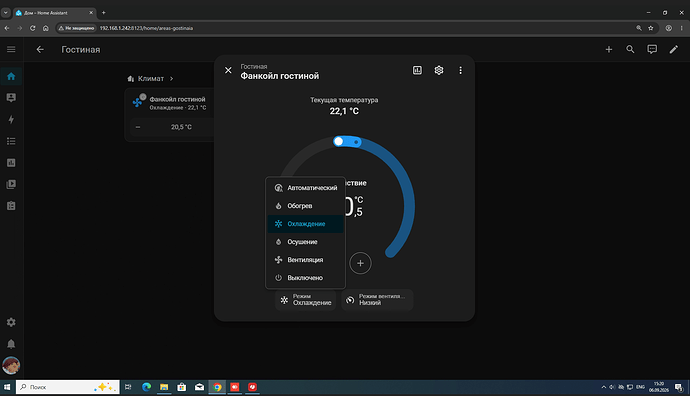Open the Assist chat icon in header
The image size is (690, 396).
tap(652, 49)
